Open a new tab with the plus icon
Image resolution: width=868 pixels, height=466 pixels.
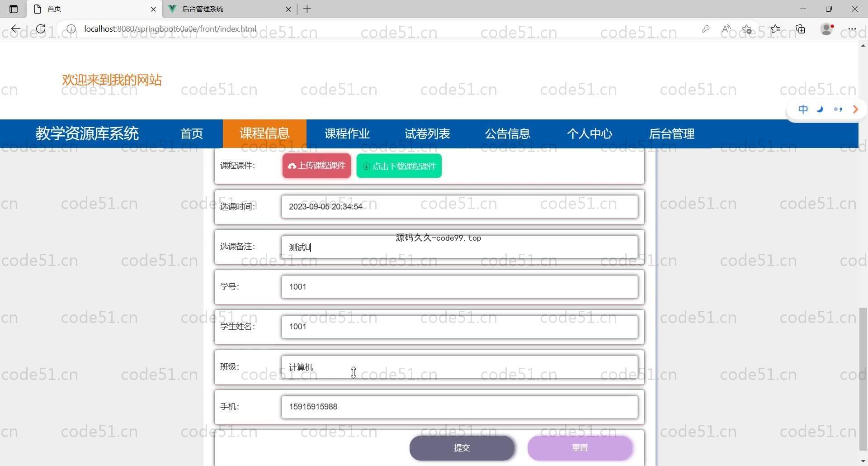point(307,9)
